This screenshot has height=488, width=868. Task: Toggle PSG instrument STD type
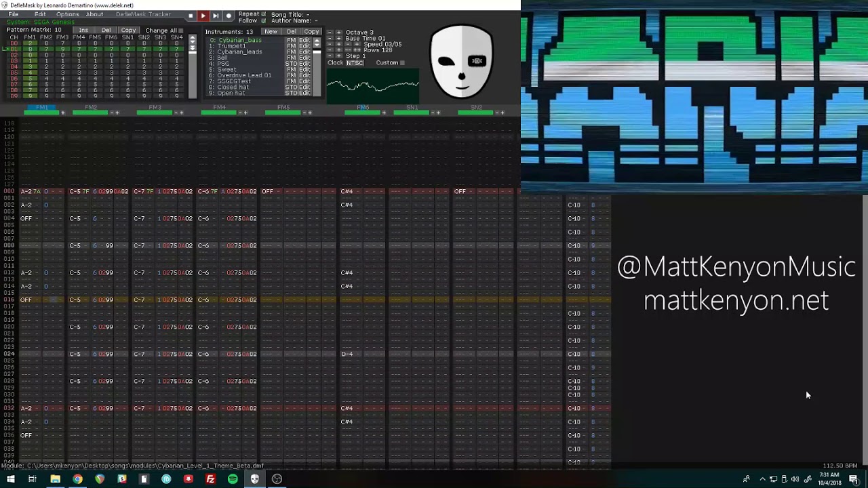pyautogui.click(x=291, y=64)
